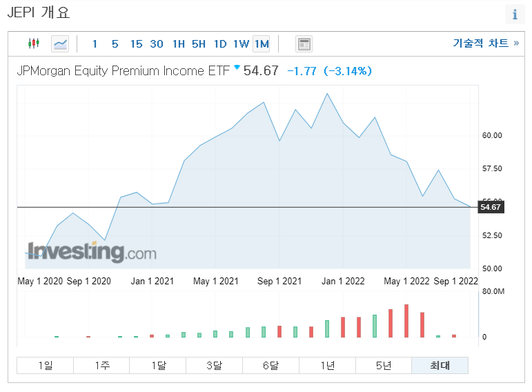
Task: Select the 15 minute interval
Action: pyautogui.click(x=137, y=43)
